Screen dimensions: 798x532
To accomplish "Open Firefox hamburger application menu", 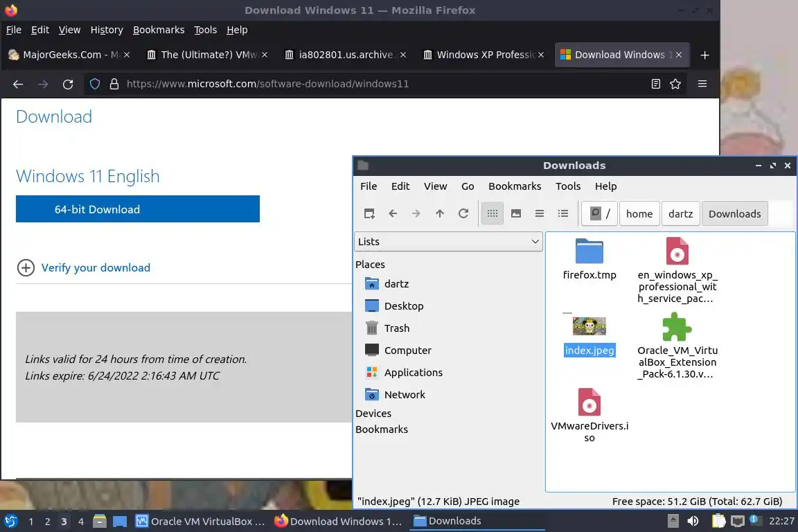I will click(702, 84).
